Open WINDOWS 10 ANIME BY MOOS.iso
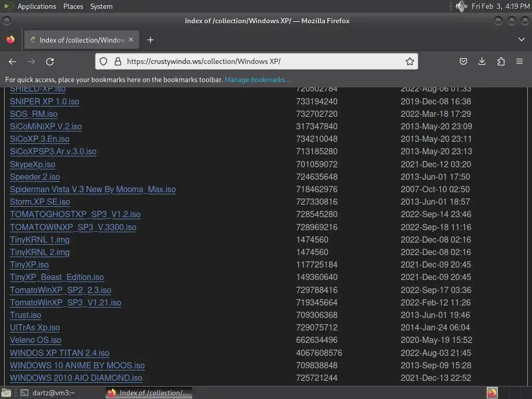This screenshot has height=399, width=532. click(x=77, y=365)
